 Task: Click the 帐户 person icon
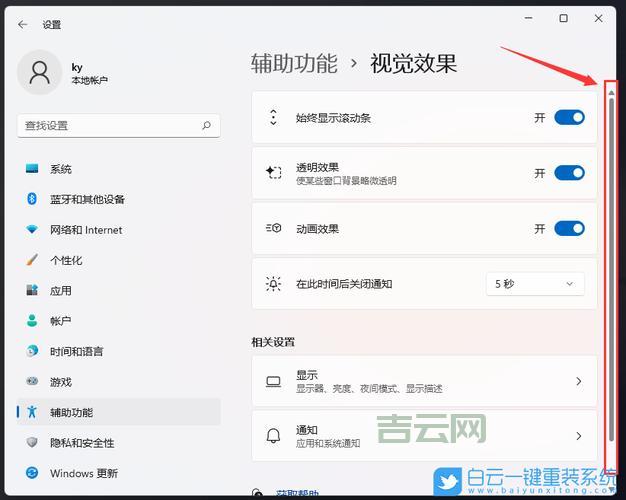[x=32, y=321]
